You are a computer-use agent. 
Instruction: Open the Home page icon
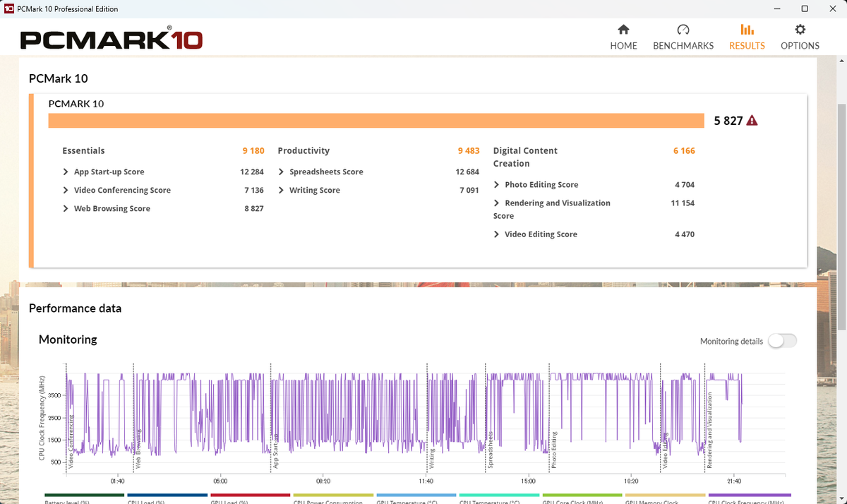point(623,30)
